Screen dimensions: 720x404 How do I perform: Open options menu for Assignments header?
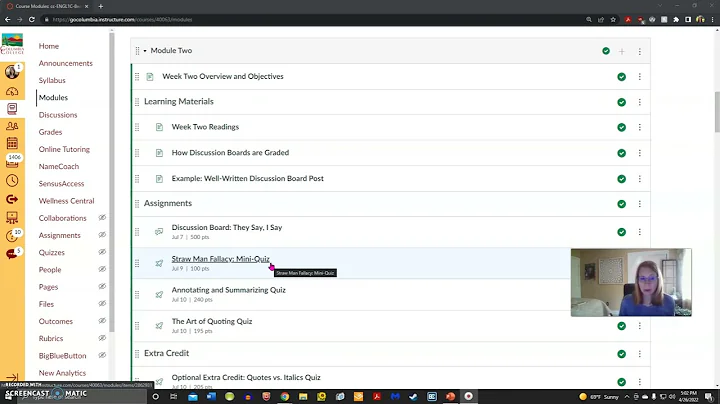click(x=640, y=204)
